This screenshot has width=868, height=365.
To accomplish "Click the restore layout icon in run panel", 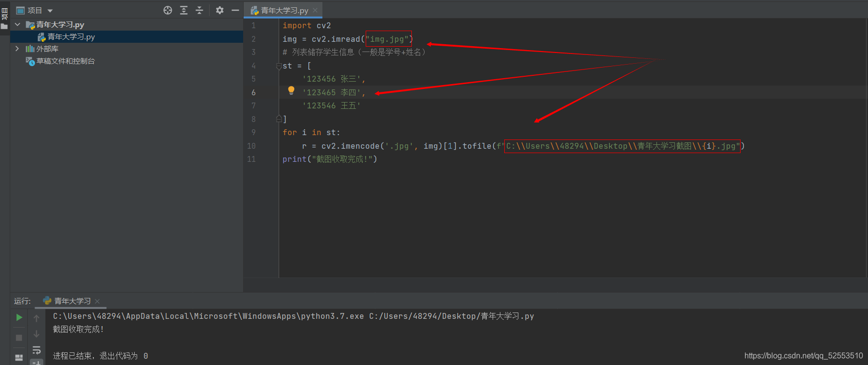I will (x=19, y=358).
